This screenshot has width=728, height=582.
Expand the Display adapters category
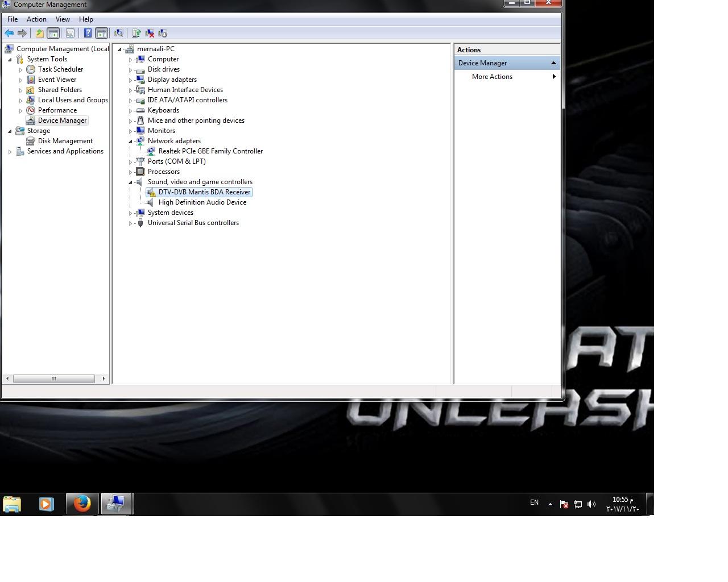[x=130, y=80]
